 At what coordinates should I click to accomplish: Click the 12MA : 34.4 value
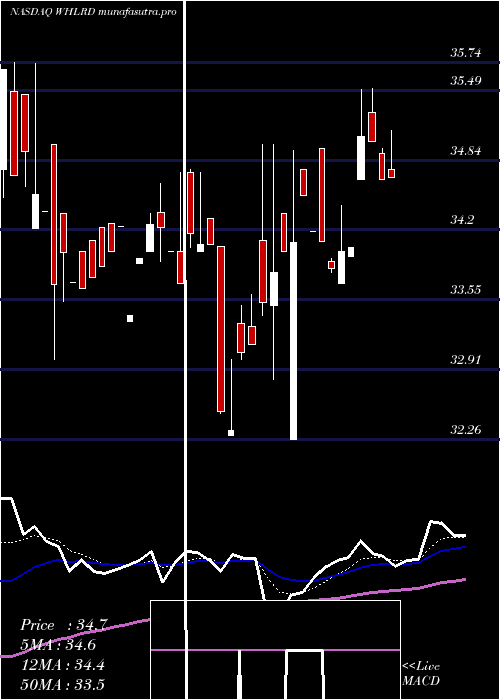(63, 665)
